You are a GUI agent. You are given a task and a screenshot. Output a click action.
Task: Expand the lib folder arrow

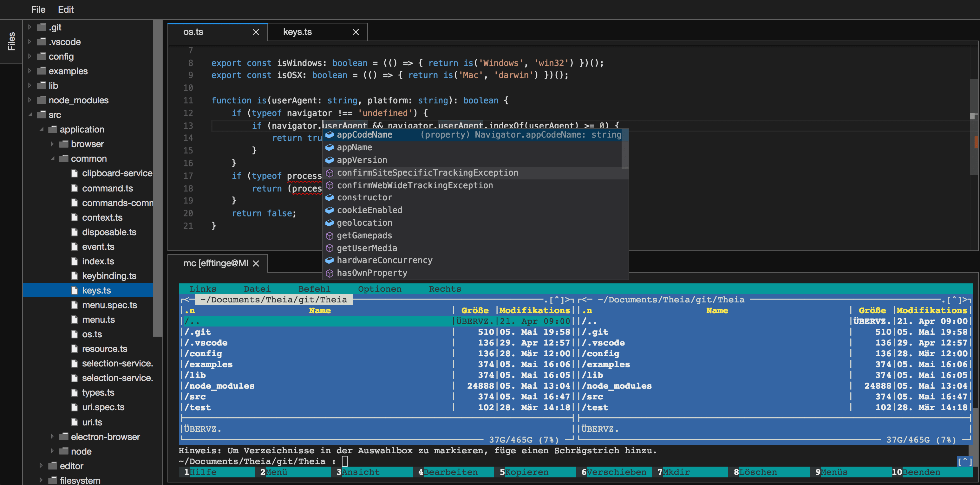point(30,86)
